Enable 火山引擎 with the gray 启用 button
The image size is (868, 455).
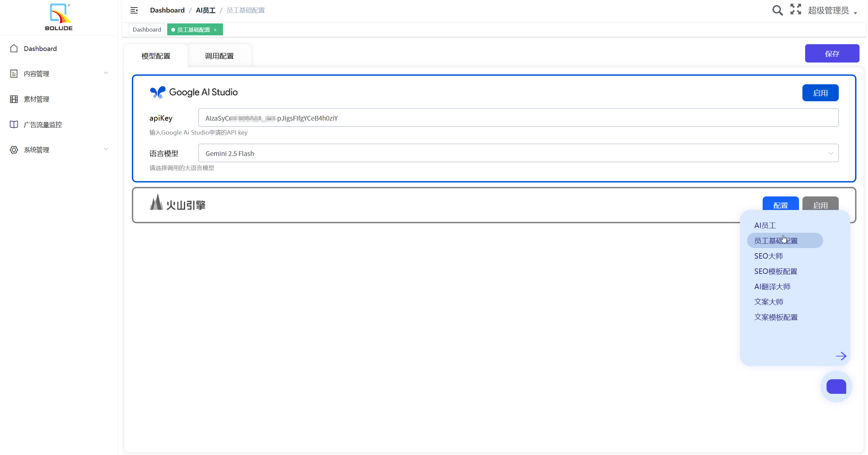[x=820, y=204]
